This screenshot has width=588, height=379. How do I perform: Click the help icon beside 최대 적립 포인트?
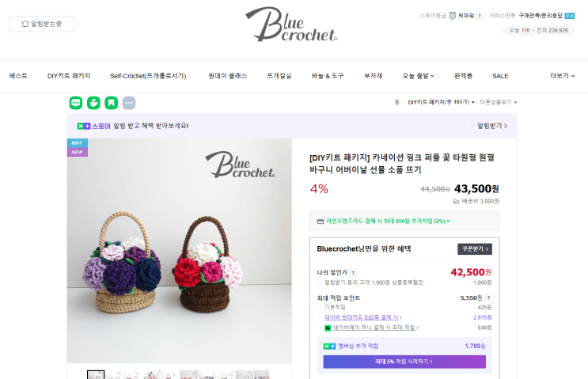[488, 298]
